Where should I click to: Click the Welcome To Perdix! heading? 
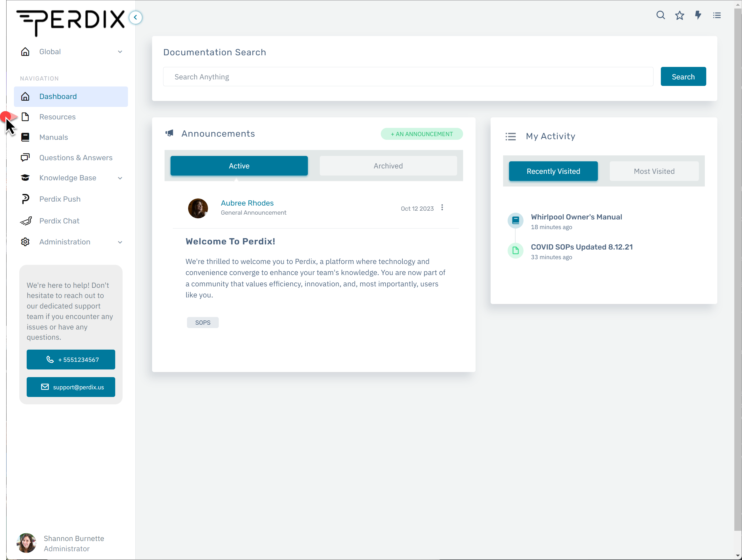(230, 242)
